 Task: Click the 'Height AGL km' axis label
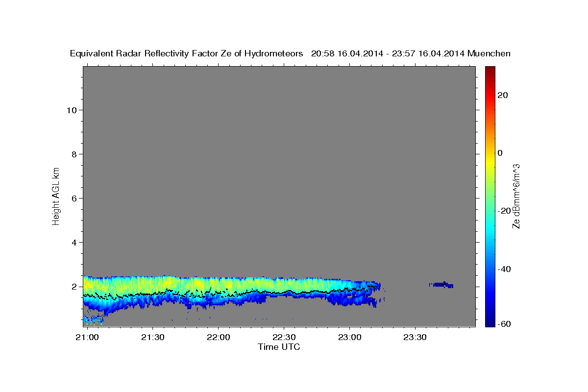pos(56,196)
